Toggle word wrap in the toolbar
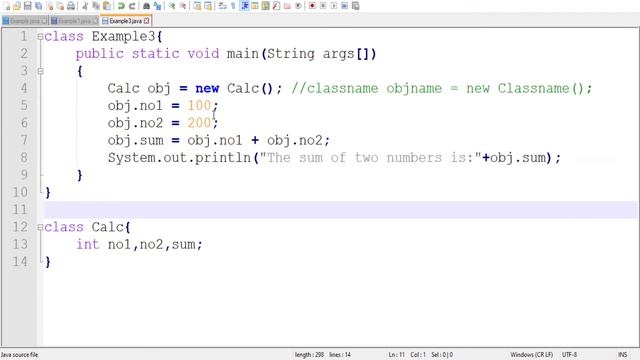This screenshot has height=360, width=640. click(x=222, y=6)
